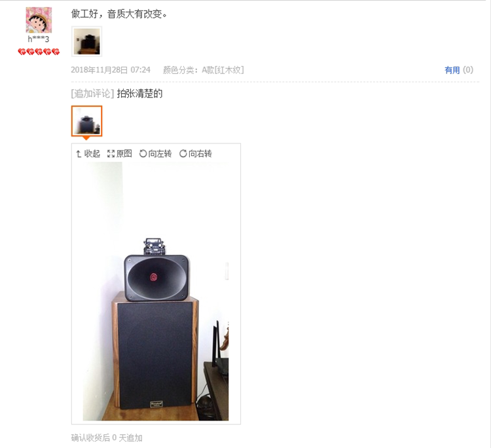
Task: Click the 收起 text to collapse photo
Action: (x=92, y=153)
